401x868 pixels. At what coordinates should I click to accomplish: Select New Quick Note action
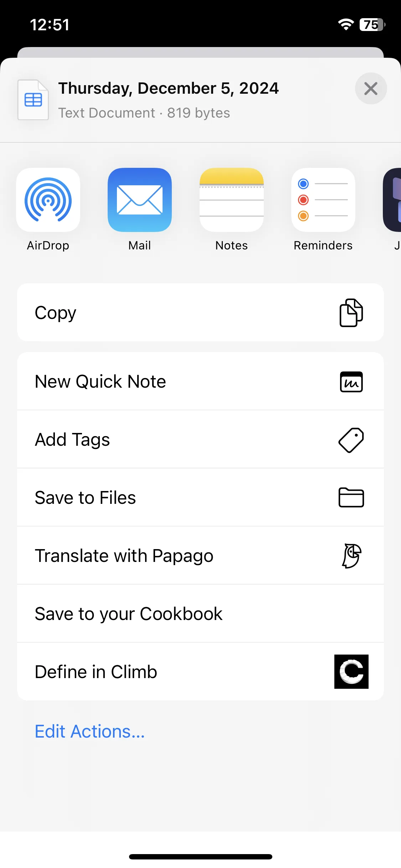[200, 381]
